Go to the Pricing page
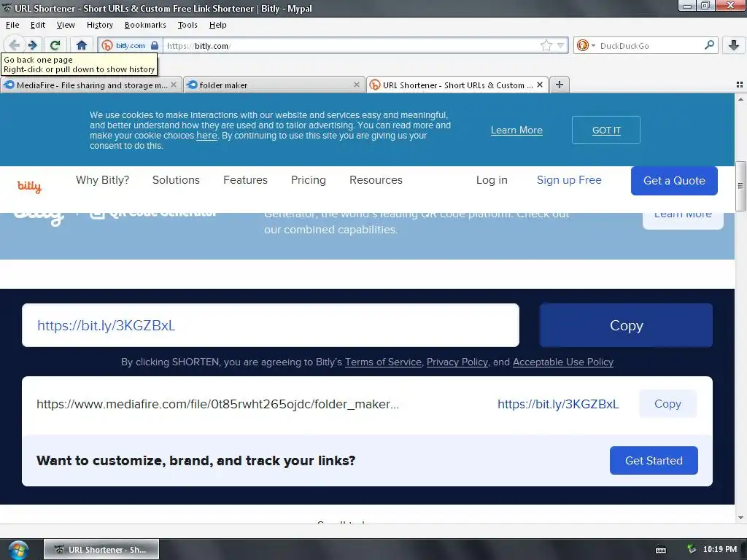This screenshot has height=560, width=747. (x=309, y=180)
